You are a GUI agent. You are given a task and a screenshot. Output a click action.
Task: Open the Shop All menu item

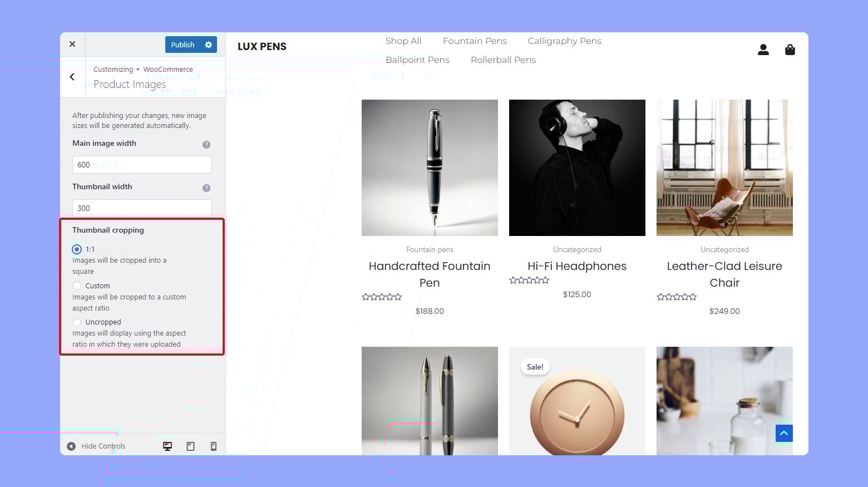click(403, 41)
